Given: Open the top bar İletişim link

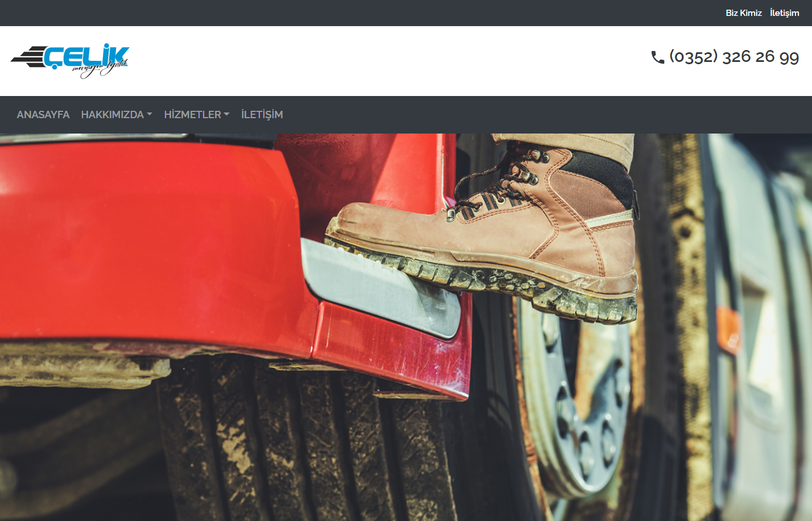Looking at the screenshot, I should coord(784,12).
